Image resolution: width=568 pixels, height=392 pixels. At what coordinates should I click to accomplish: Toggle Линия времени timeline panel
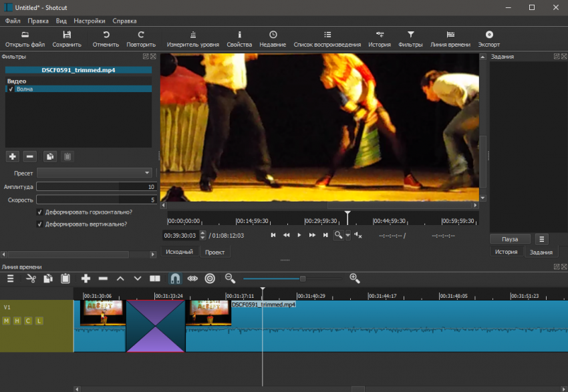click(450, 39)
